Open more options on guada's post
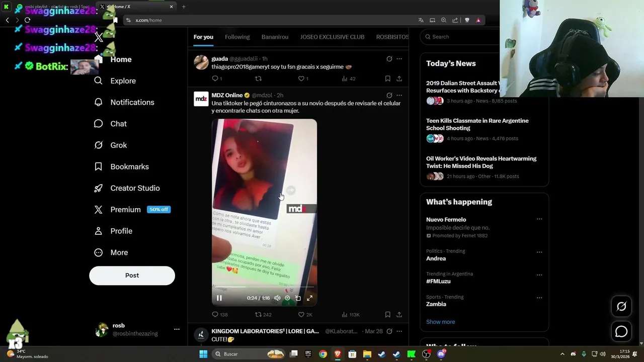Image resolution: width=644 pixels, height=362 pixels. (399, 59)
